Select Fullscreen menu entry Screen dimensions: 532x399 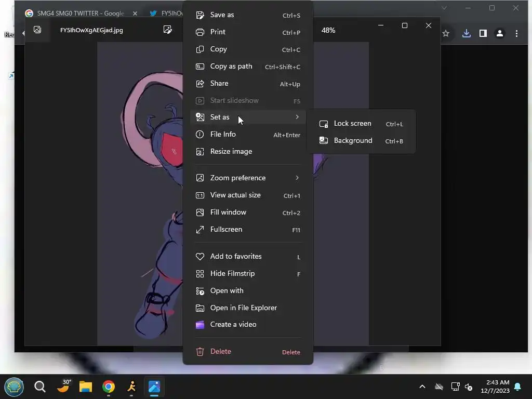248,230
